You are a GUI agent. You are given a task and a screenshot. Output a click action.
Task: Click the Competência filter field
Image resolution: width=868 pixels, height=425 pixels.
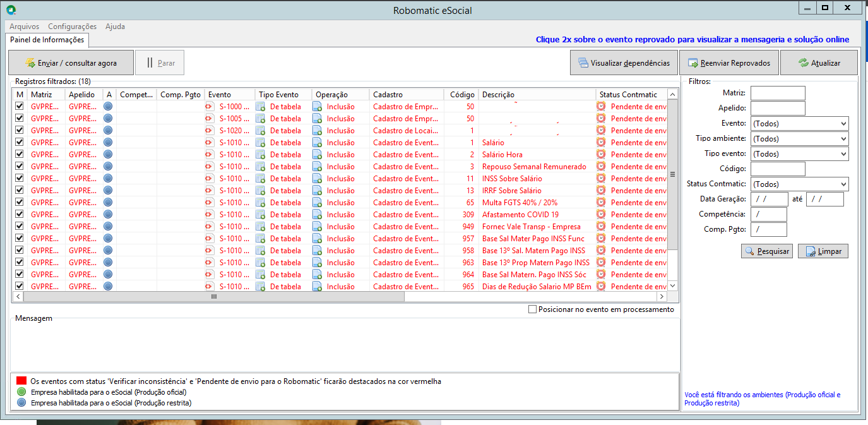pos(769,215)
